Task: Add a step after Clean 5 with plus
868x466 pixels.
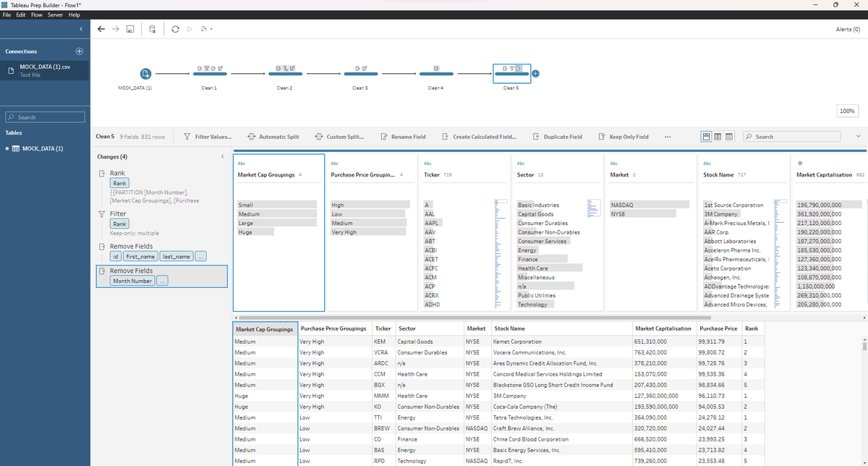Action: [x=536, y=73]
